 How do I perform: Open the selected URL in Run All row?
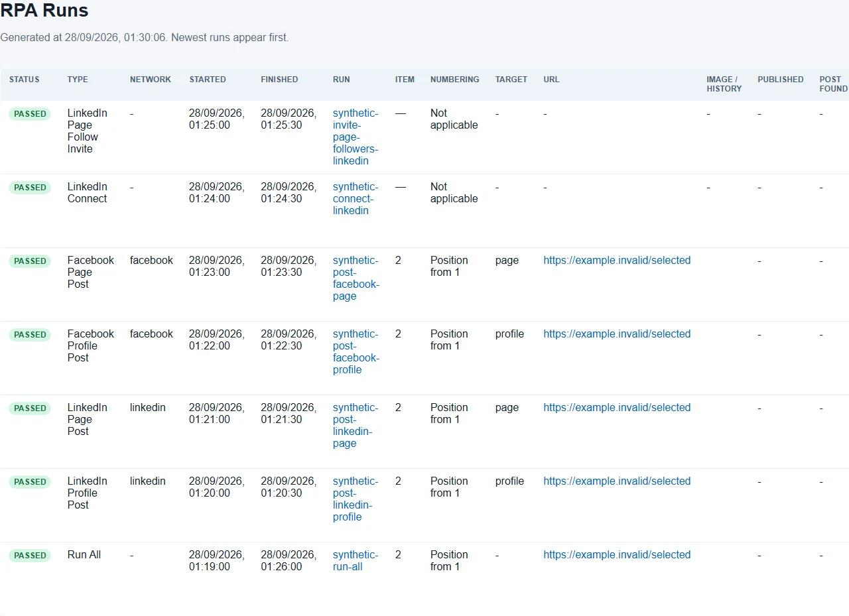617,555
